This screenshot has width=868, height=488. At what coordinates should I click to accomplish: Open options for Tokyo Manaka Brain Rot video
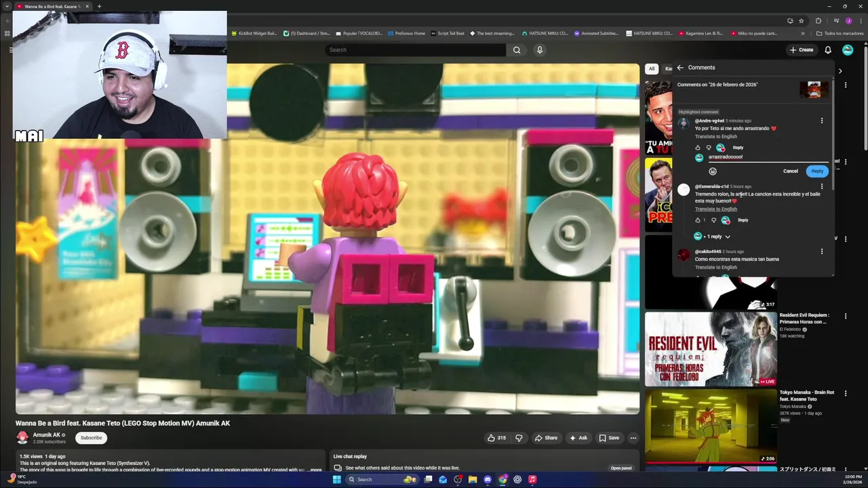pos(846,393)
